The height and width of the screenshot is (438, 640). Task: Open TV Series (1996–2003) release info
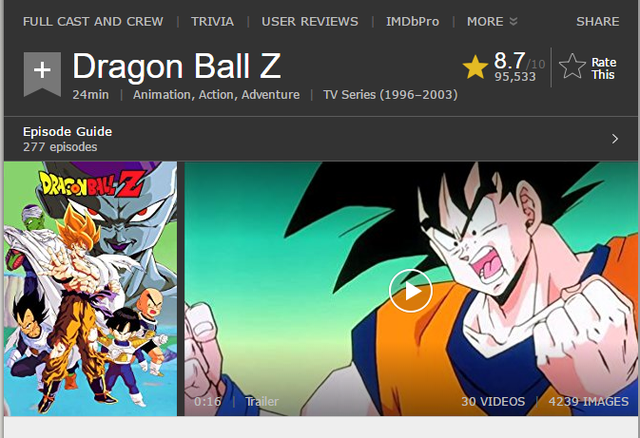click(390, 95)
